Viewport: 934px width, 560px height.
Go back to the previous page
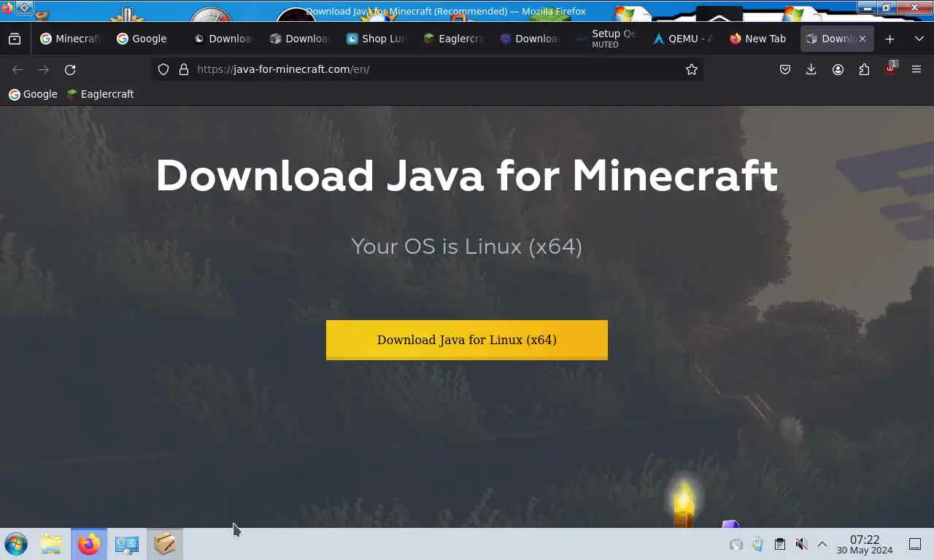tap(18, 69)
